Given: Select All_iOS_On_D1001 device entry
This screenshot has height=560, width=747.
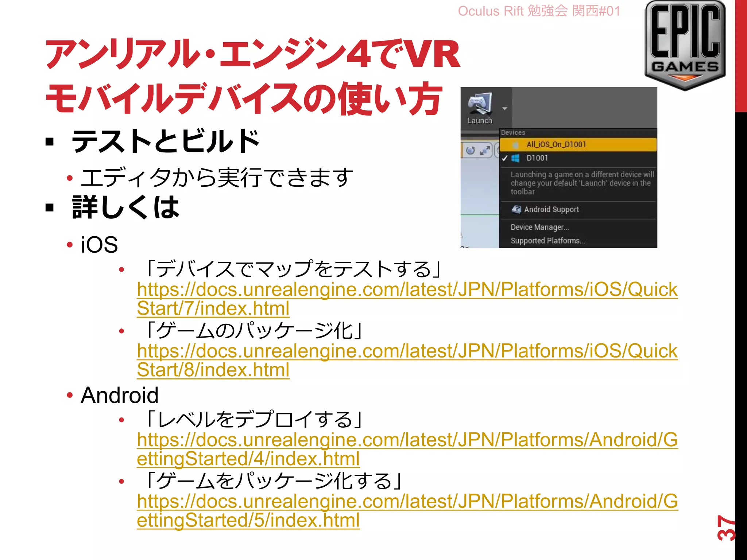Looking at the screenshot, I should coord(578,144).
